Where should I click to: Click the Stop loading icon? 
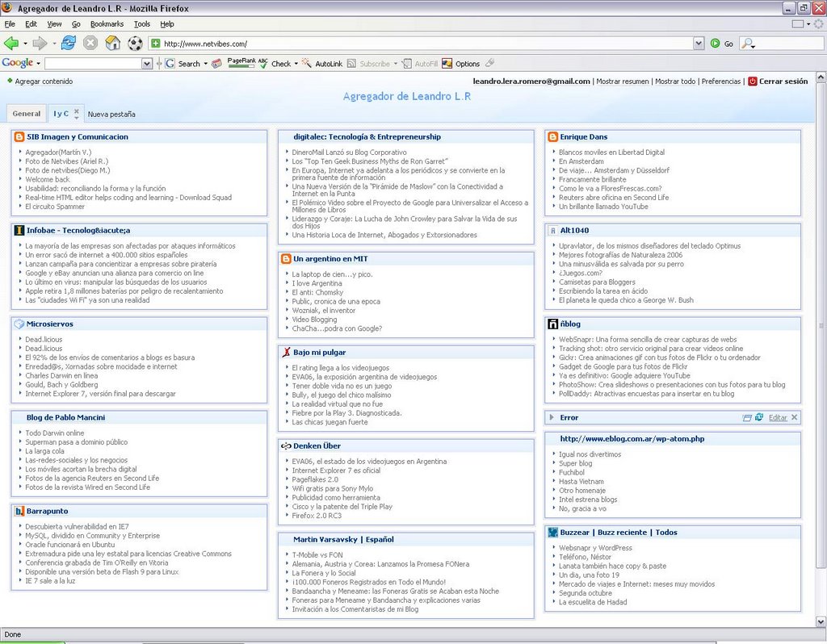point(90,44)
